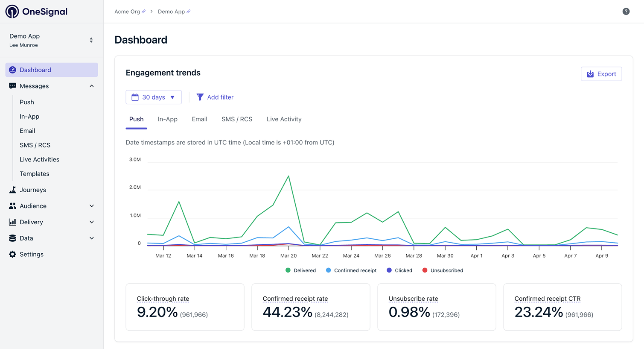The width and height of the screenshot is (644, 349).
Task: Expand the Audience section chevron
Action: (x=92, y=206)
